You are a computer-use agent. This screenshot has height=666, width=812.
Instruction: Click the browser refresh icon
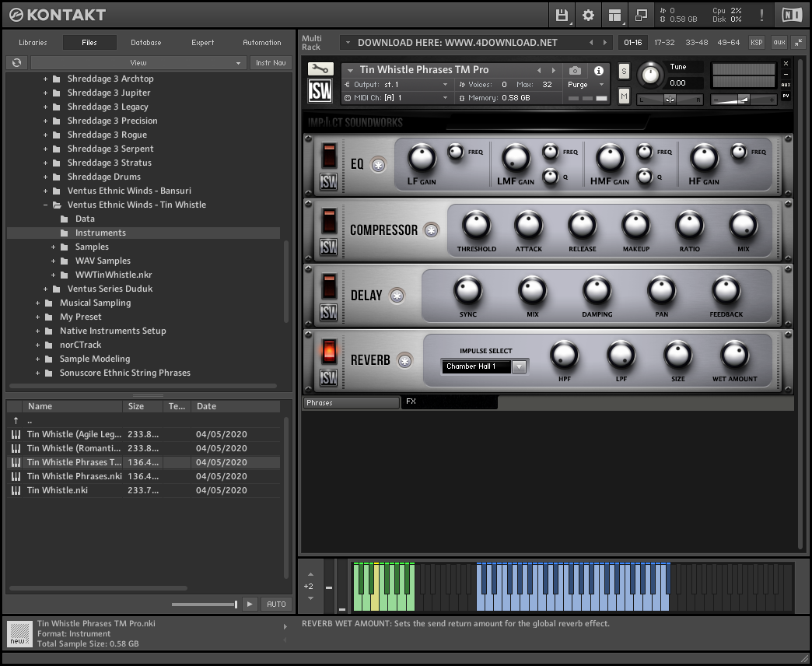tap(16, 63)
